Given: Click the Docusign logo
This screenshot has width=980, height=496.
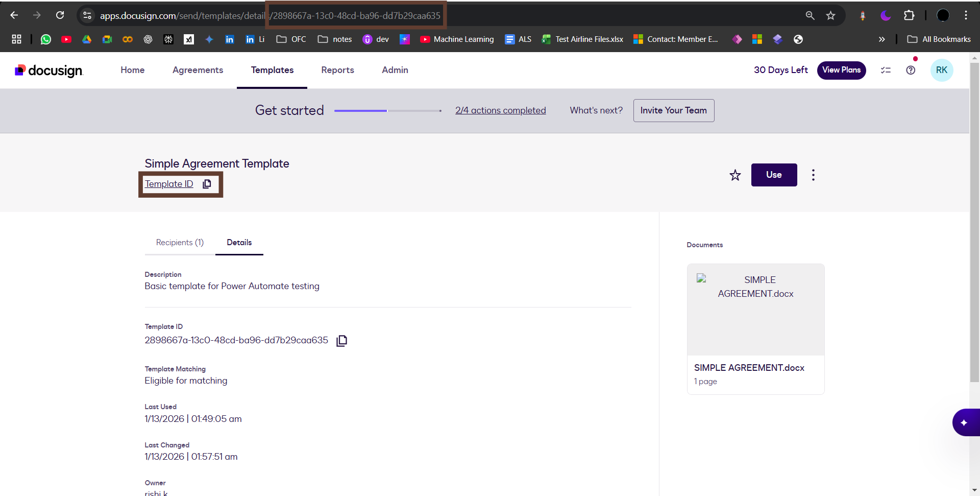Looking at the screenshot, I should [49, 70].
